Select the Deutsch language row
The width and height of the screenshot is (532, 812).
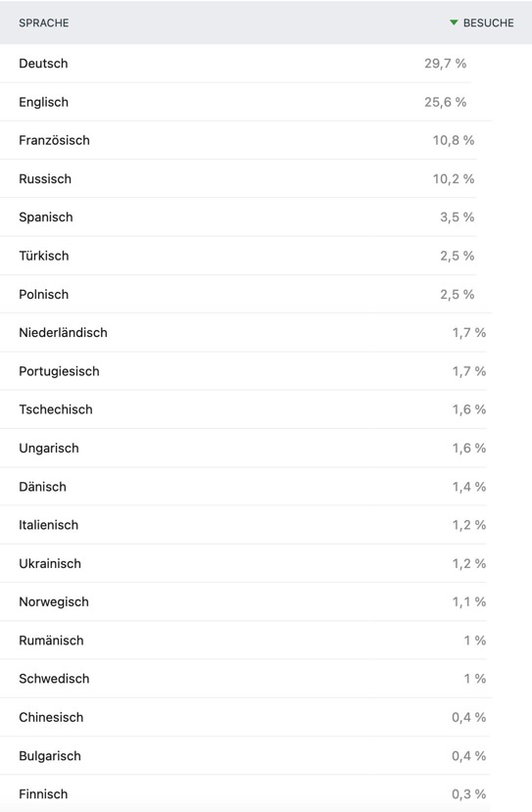(266, 64)
